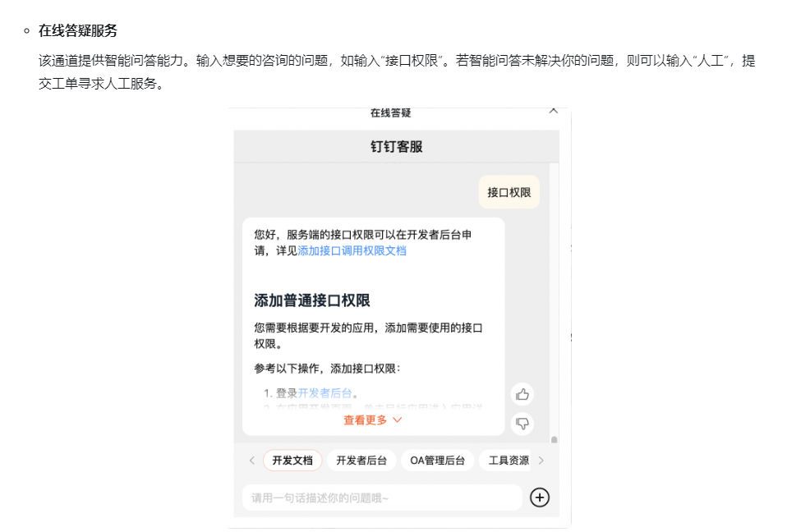Open the 开发者后台 link in step 1
This screenshot has width=787, height=532.
(324, 393)
